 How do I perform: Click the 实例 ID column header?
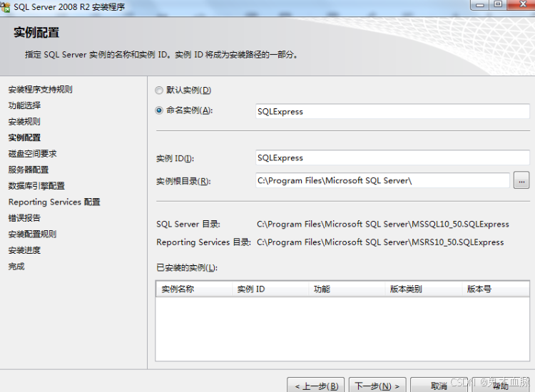(x=270, y=289)
